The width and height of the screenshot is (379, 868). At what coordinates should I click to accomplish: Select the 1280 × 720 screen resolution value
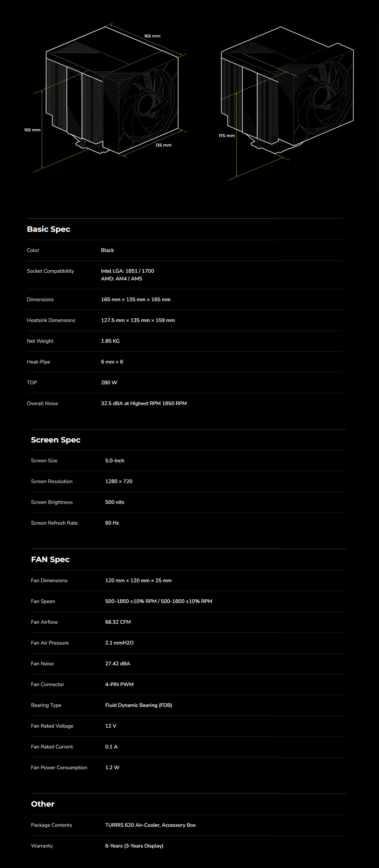(x=119, y=481)
